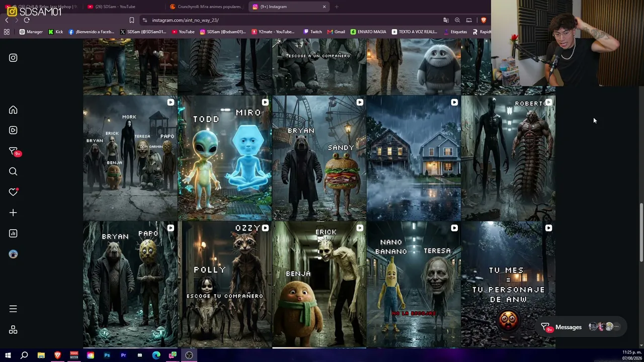644x362 pixels.
Task: Switch to the Chill & Relax Jazz Hiphop tab
Action: pyautogui.click(x=43, y=7)
